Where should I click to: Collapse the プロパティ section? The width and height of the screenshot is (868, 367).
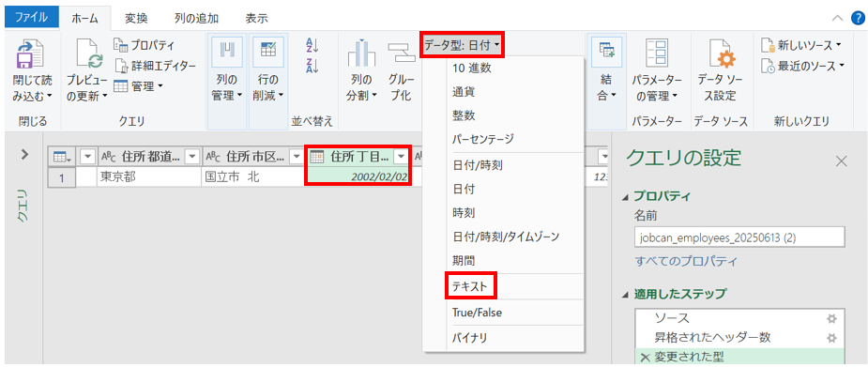point(626,197)
